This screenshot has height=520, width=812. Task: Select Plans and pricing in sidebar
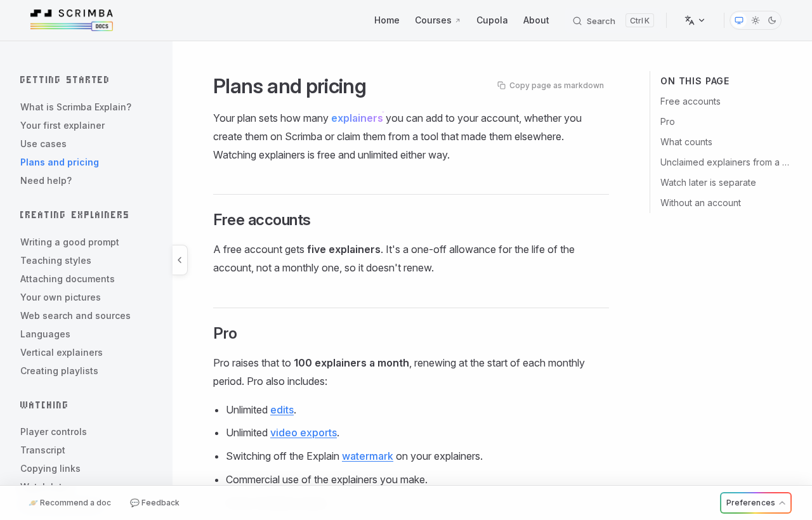click(60, 162)
